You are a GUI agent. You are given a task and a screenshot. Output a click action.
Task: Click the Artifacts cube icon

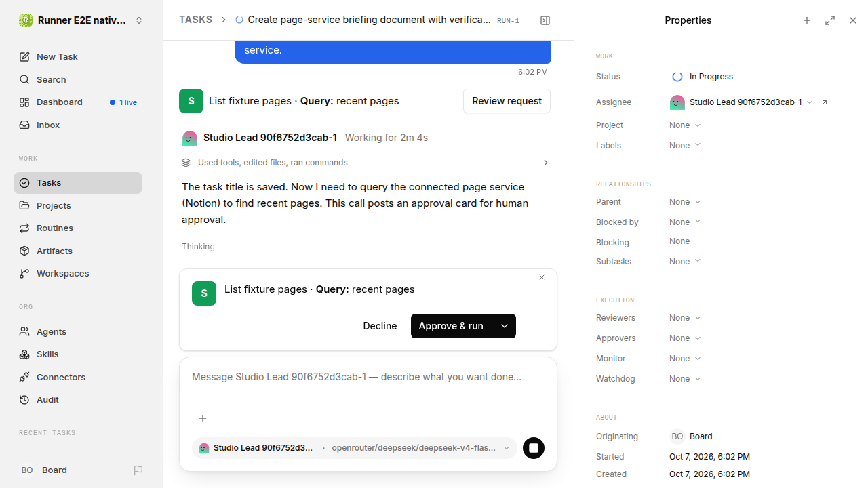pyautogui.click(x=24, y=251)
